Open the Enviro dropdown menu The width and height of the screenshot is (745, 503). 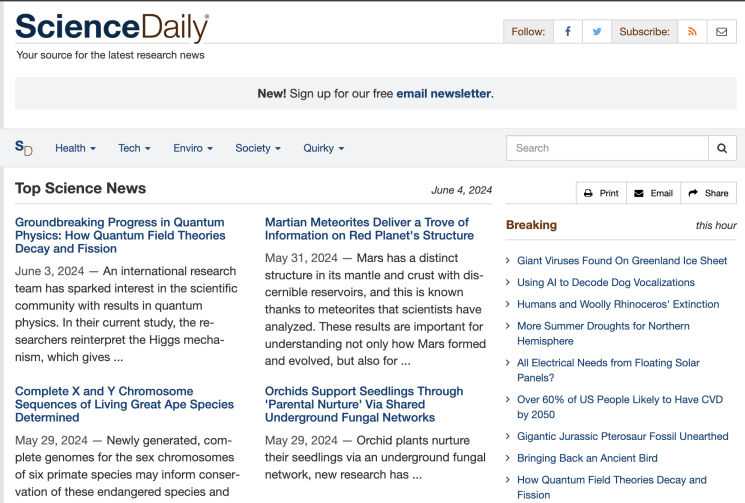(x=193, y=148)
